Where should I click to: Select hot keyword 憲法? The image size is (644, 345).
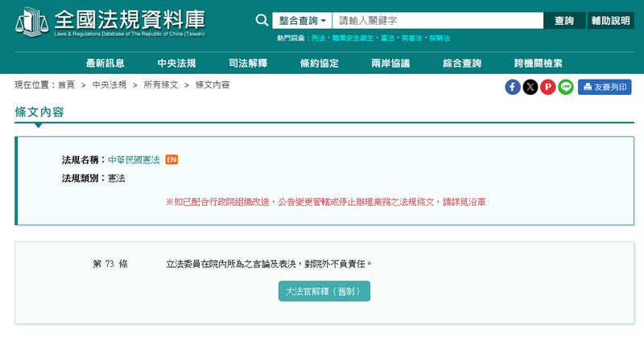point(387,38)
